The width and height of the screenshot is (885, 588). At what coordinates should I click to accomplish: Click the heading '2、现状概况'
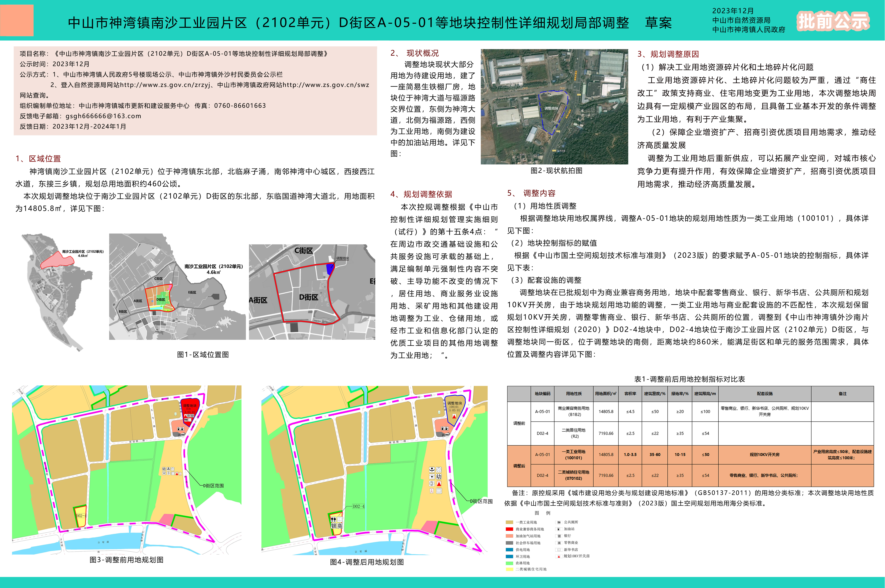click(x=415, y=53)
